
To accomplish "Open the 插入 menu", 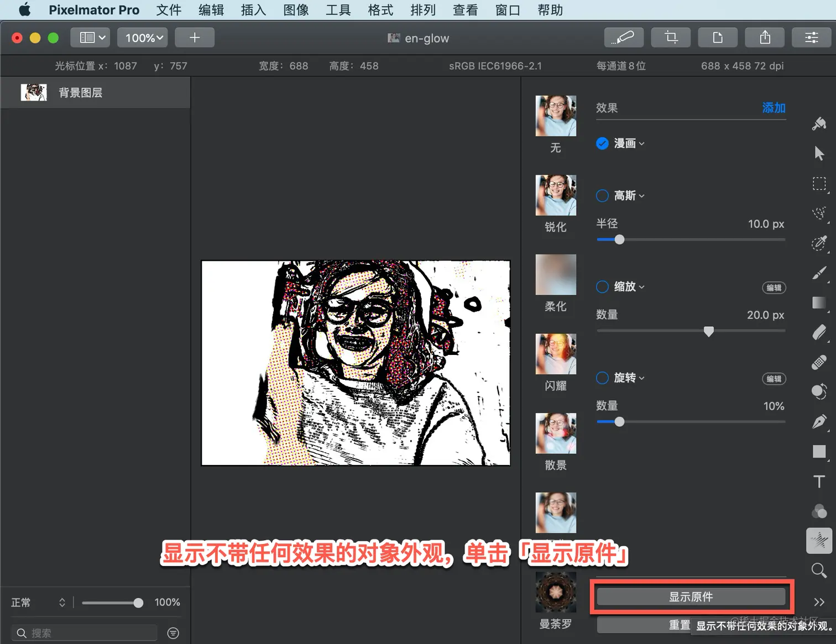I will tap(253, 10).
